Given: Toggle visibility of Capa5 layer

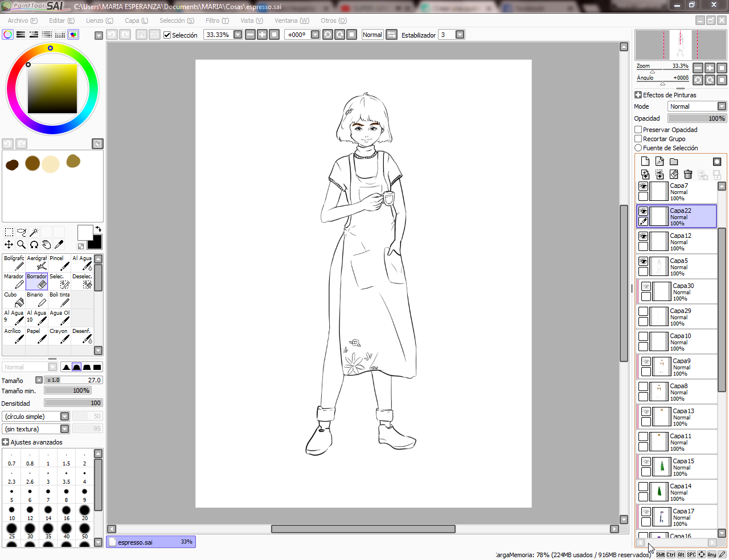Looking at the screenshot, I should [x=644, y=262].
